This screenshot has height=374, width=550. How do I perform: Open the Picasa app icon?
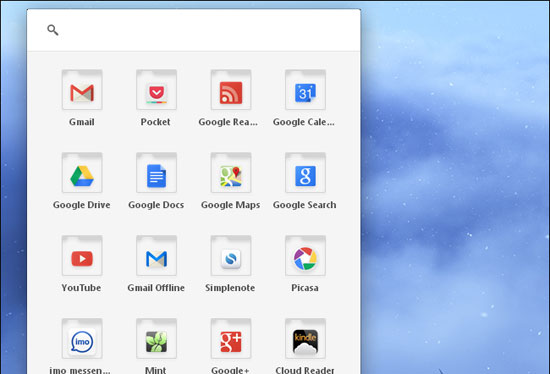tap(305, 255)
